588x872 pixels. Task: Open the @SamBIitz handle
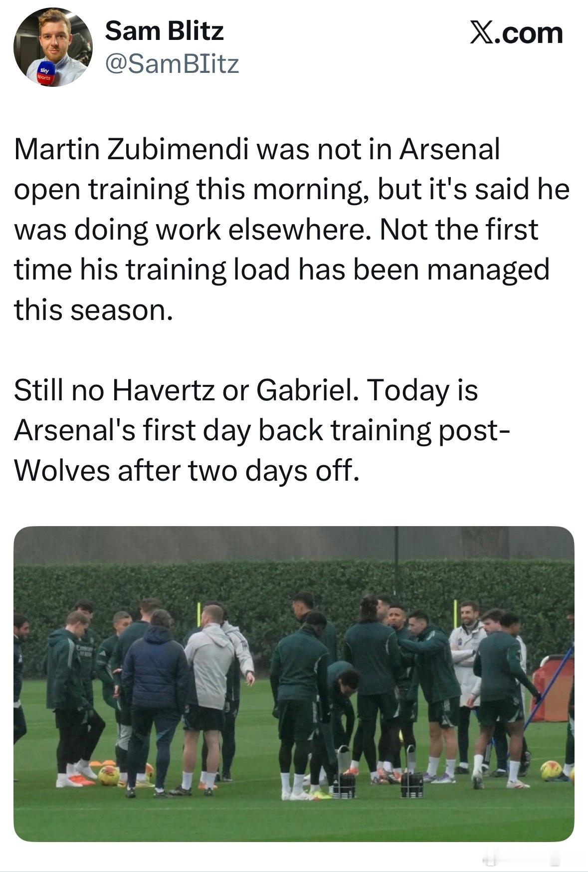[172, 64]
